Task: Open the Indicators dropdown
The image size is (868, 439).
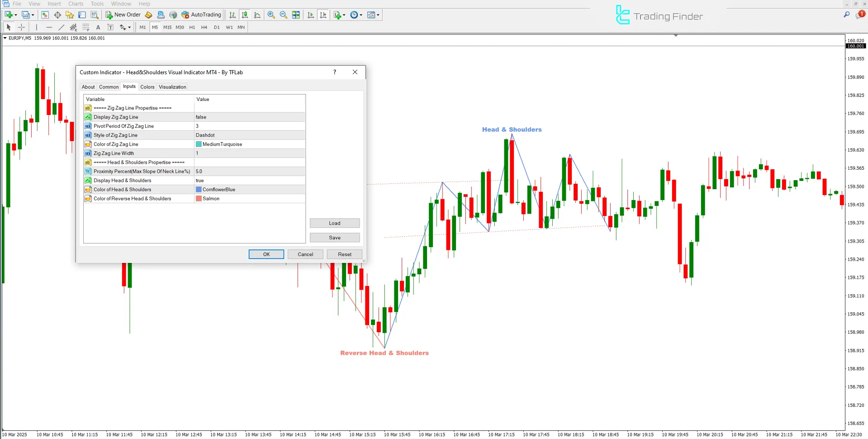Action: (x=339, y=14)
